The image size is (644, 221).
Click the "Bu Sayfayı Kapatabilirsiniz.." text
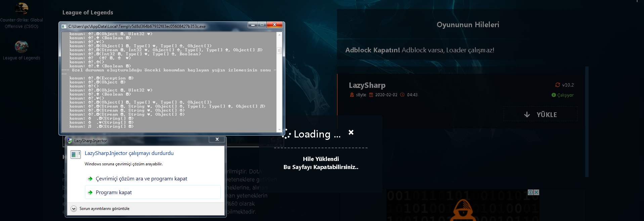pyautogui.click(x=321, y=167)
